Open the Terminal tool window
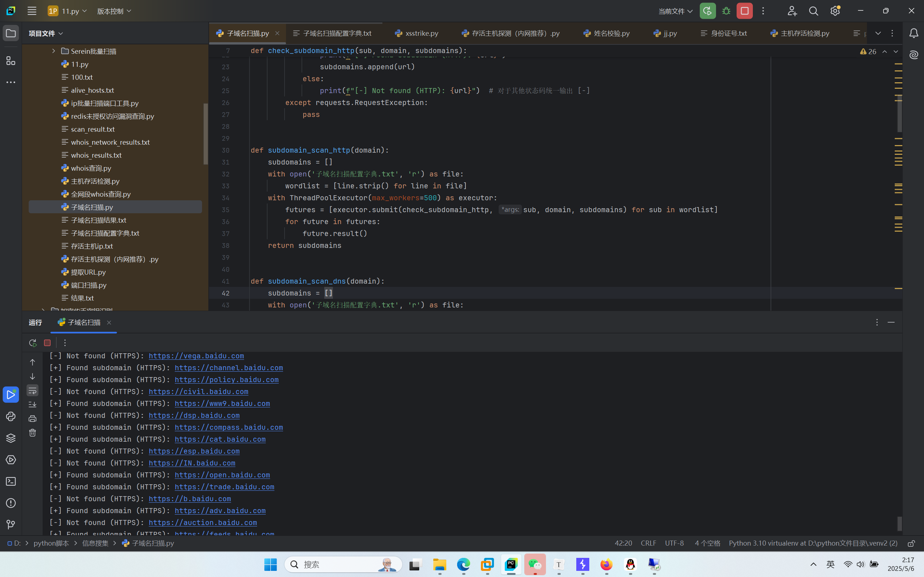Viewport: 924px width, 577px height. [11, 481]
